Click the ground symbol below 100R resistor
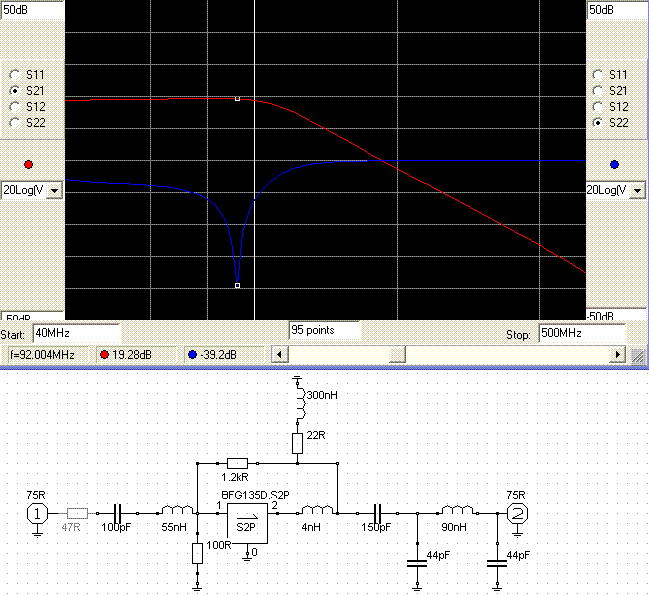The height and width of the screenshot is (595, 649). [197, 586]
